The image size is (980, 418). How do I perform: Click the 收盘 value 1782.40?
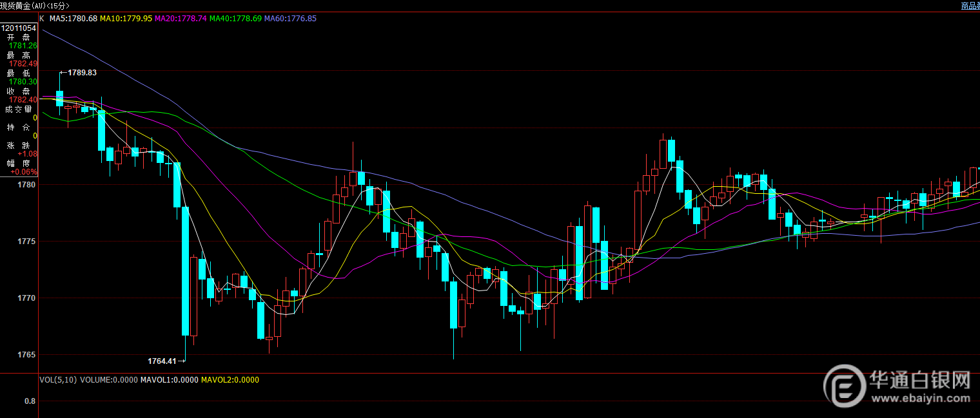(x=23, y=100)
